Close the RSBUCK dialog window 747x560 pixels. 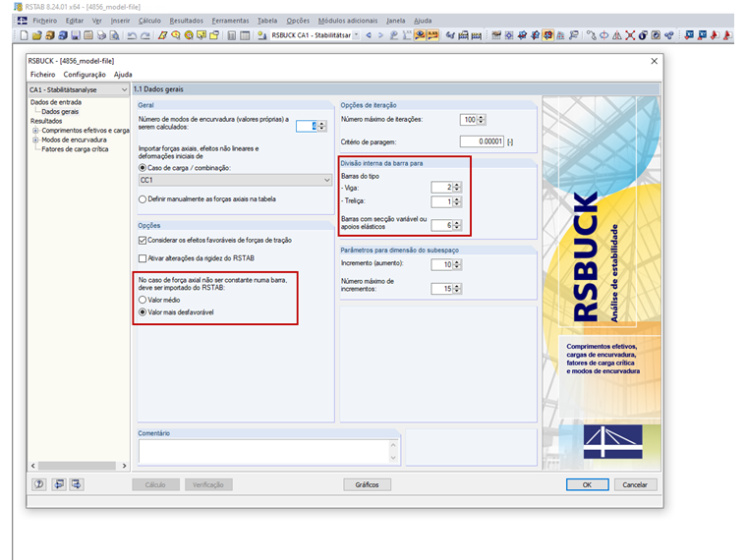654,61
